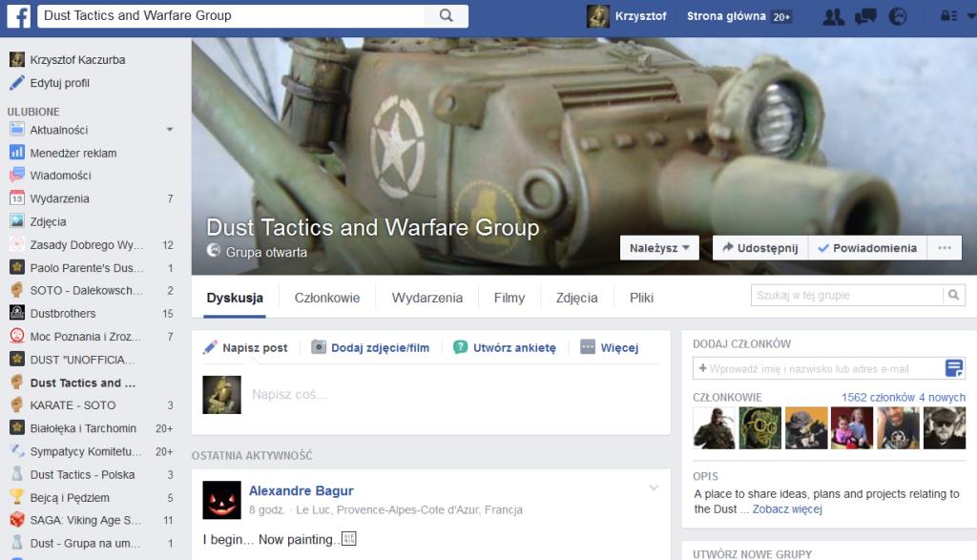Click Alexandre Bagur name link

[x=301, y=491]
